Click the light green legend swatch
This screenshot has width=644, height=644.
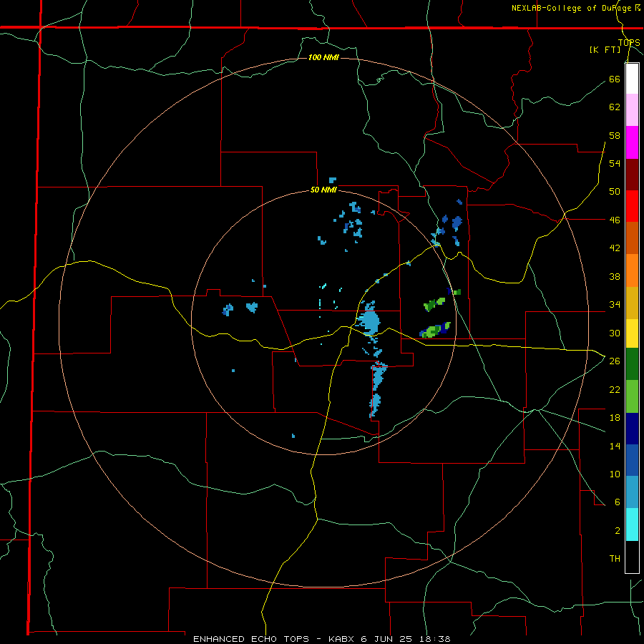pyautogui.click(x=632, y=396)
